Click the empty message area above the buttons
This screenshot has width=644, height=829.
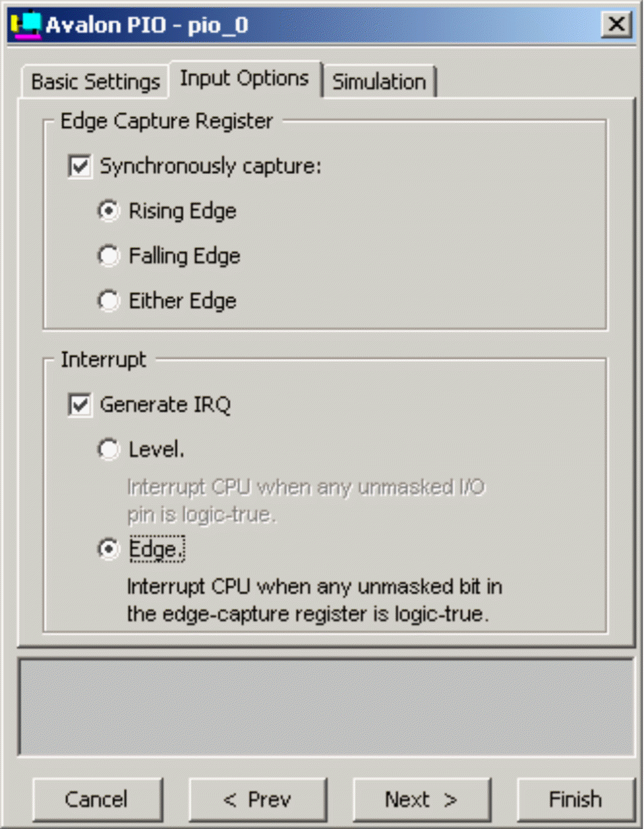326,706
